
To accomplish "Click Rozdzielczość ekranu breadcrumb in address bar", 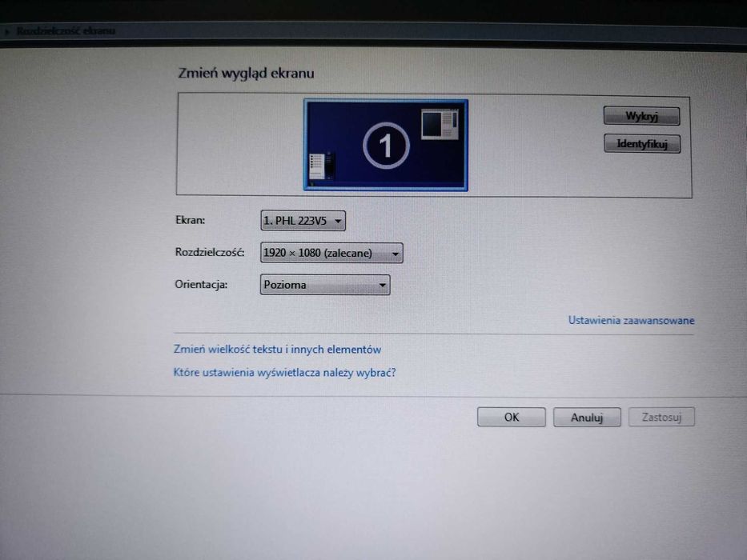I will (66, 31).
